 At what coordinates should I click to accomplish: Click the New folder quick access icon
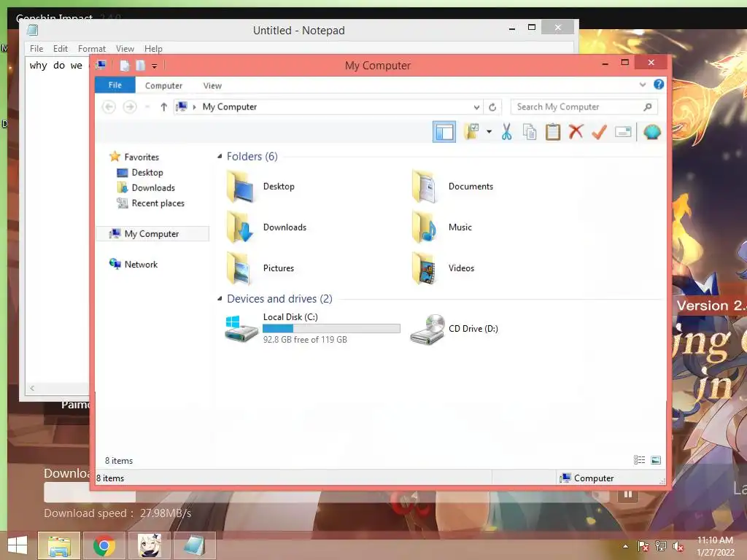point(140,66)
